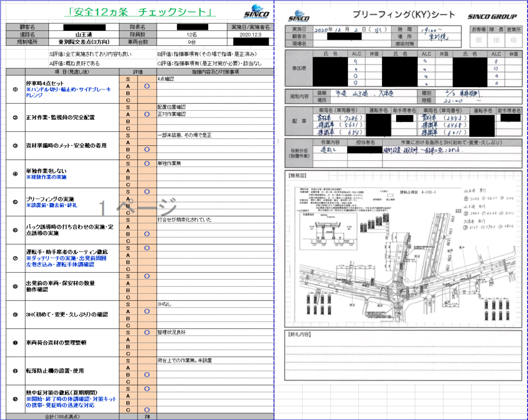The width and height of the screenshot is (528, 420).
Task: Select the 実施日/実施者名 header cell
Action: (x=250, y=27)
